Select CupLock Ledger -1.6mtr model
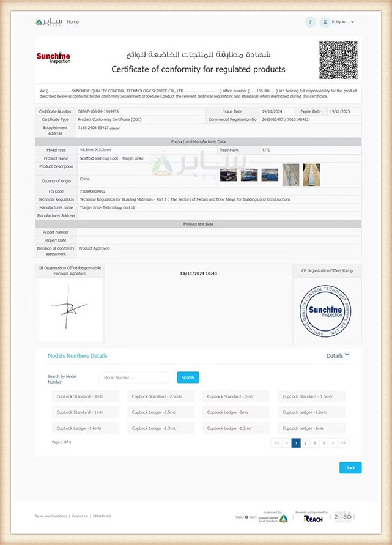392x545 pixels. [86, 429]
